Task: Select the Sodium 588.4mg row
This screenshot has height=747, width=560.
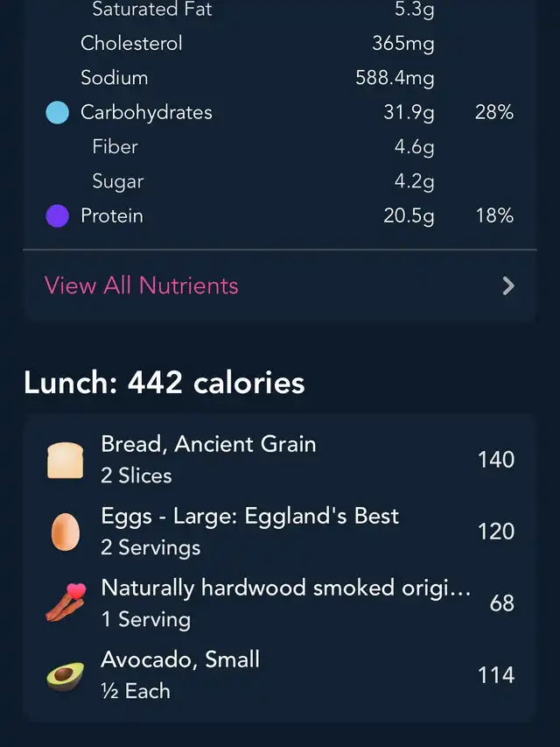Action: click(x=280, y=78)
